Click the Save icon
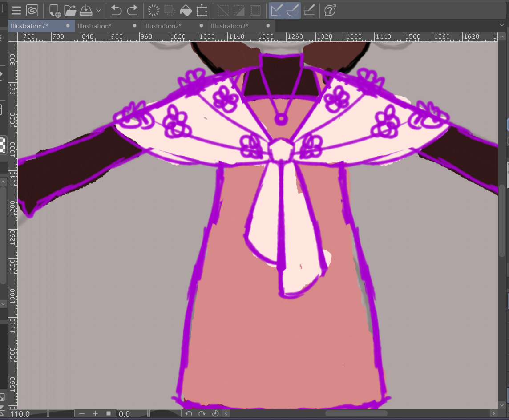The image size is (509, 420). pos(86,10)
